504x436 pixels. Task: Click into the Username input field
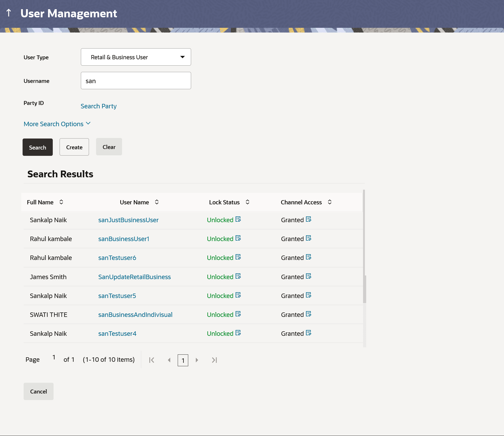(136, 81)
